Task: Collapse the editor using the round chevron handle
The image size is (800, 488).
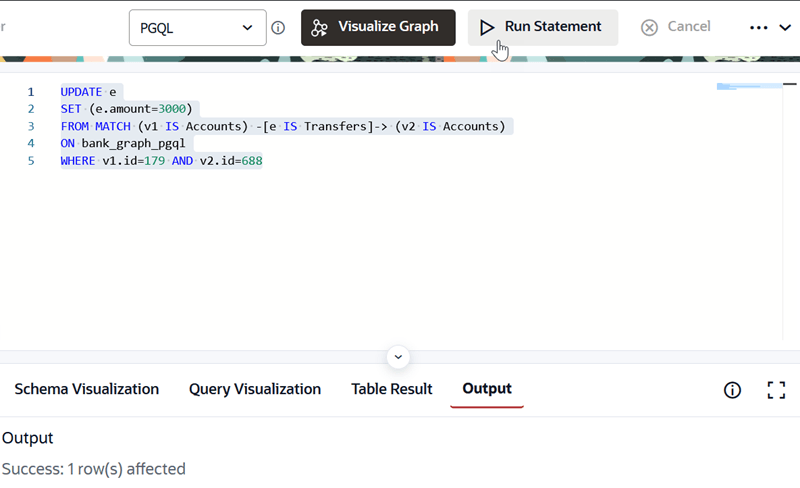Action: [398, 357]
